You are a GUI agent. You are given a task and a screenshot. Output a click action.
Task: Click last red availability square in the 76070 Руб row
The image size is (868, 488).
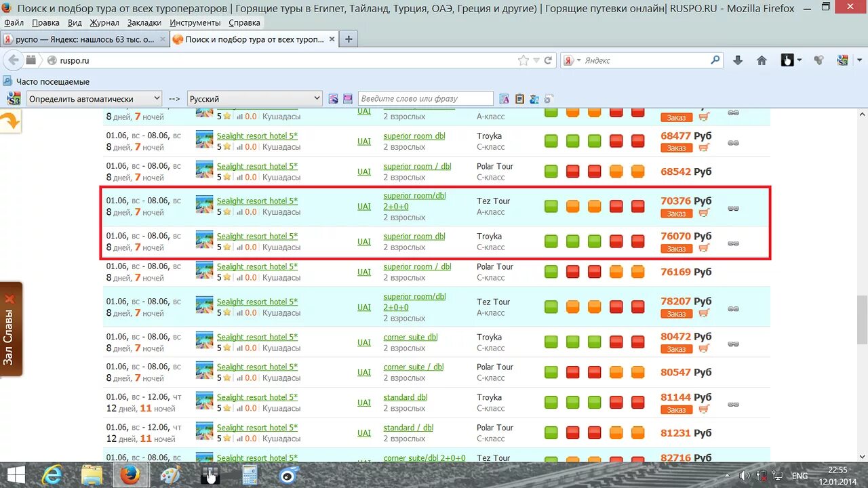[x=637, y=241]
